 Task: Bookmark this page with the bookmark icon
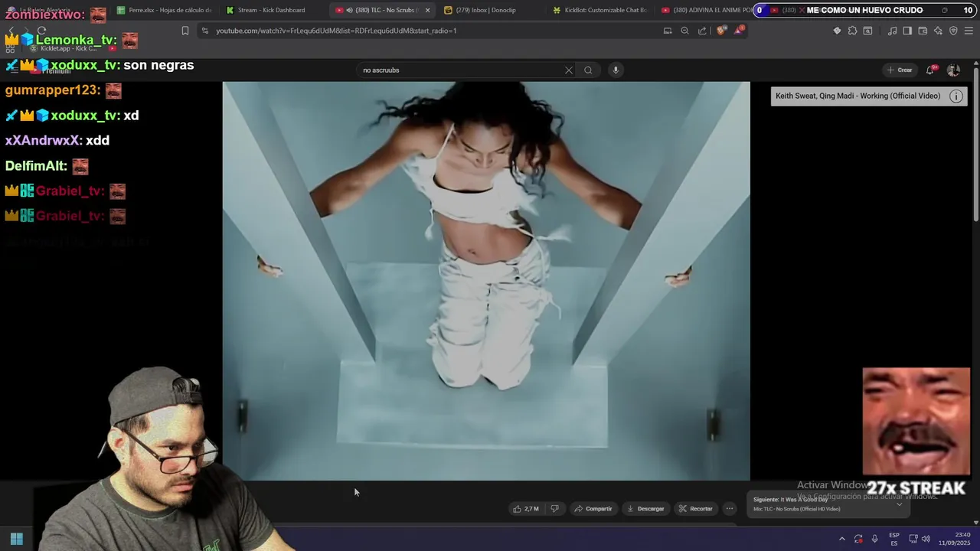(x=185, y=31)
